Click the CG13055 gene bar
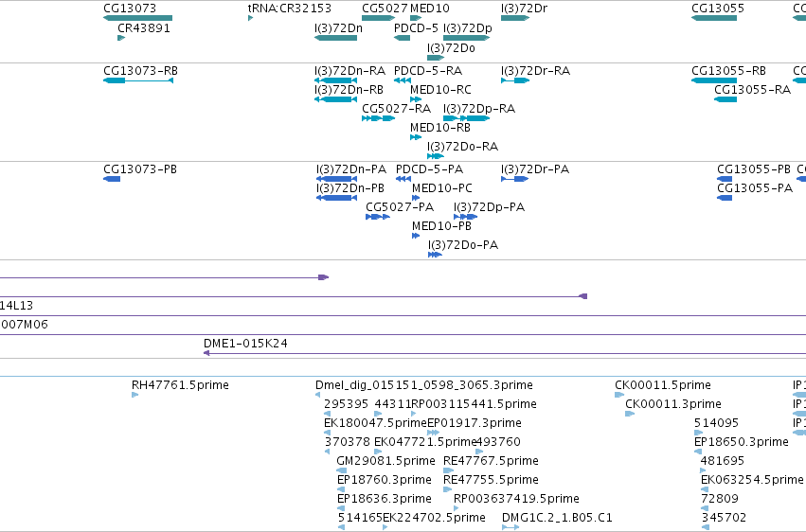This screenshot has height=532, width=806. [x=714, y=18]
